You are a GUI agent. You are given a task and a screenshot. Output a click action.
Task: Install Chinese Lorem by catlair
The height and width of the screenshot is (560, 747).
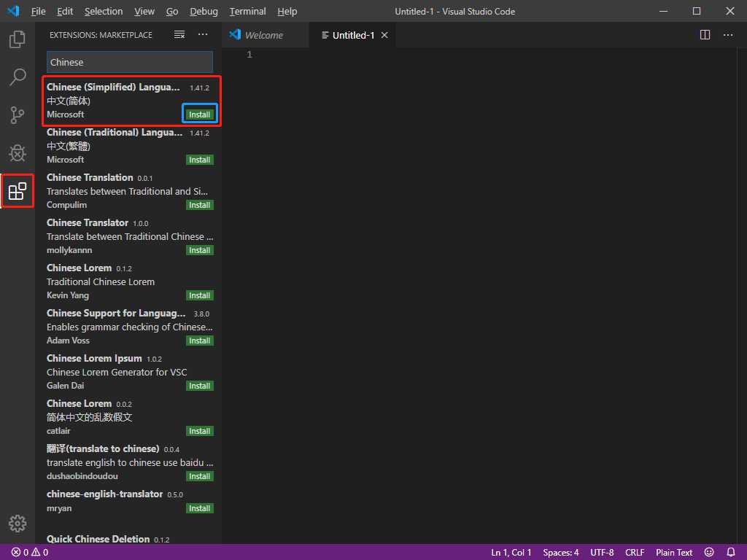click(199, 431)
